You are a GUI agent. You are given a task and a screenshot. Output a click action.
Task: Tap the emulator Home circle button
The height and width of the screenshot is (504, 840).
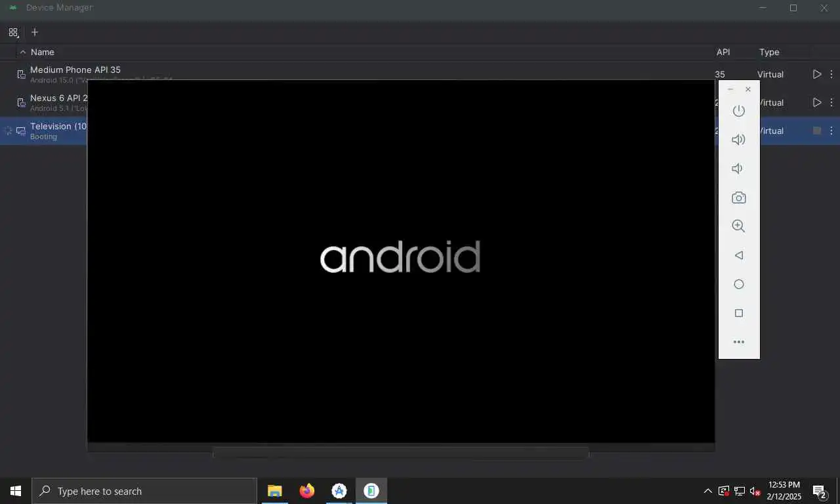[739, 284]
